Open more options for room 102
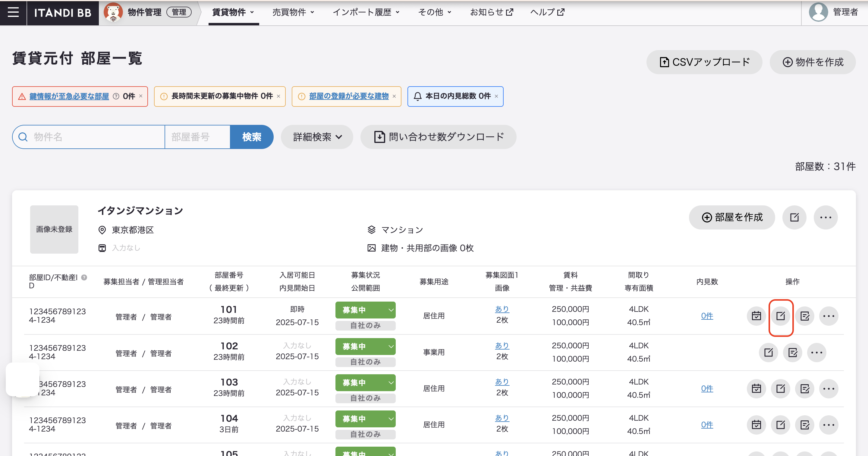The height and width of the screenshot is (456, 868). click(816, 353)
